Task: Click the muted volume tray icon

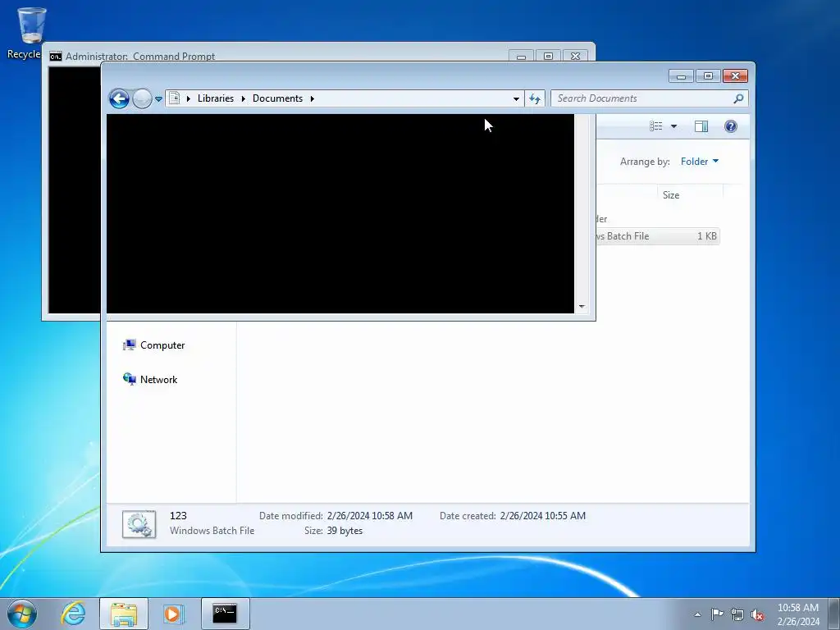Action: 757,614
